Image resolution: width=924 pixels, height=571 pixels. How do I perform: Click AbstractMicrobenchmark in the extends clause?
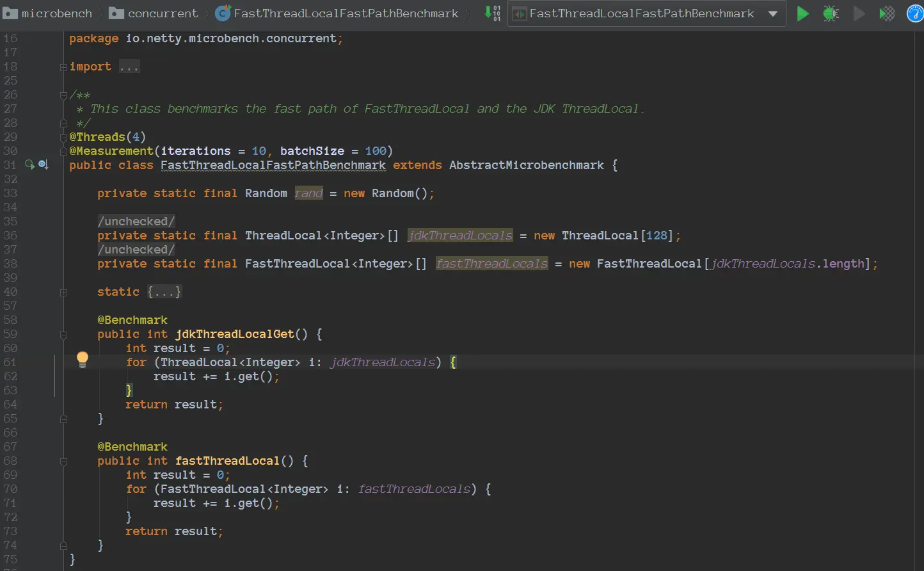coord(527,165)
